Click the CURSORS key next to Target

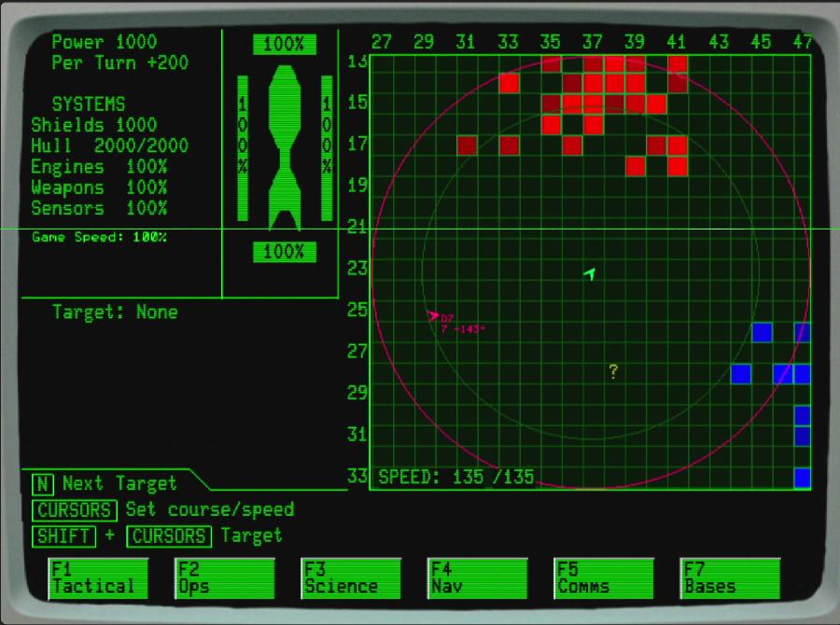[x=169, y=536]
